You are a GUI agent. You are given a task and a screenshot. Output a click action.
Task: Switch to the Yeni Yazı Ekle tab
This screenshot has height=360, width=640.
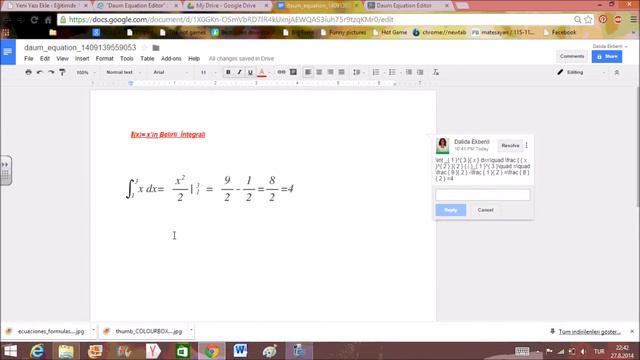point(46,6)
